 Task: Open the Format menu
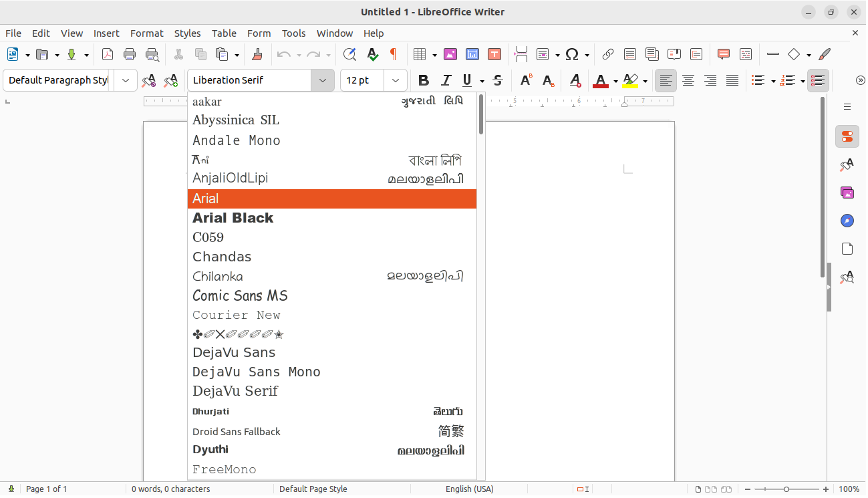(146, 33)
